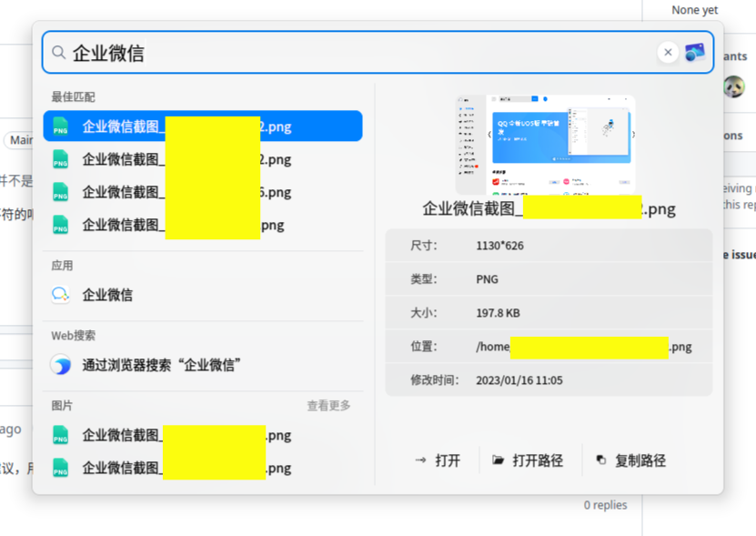
Task: Click 查看更多 to show more pictures
Action: tap(328, 405)
